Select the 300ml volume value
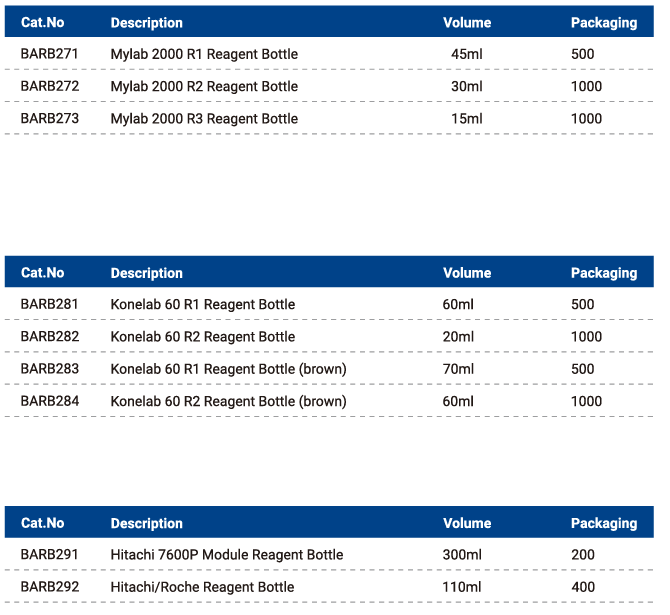 462,555
